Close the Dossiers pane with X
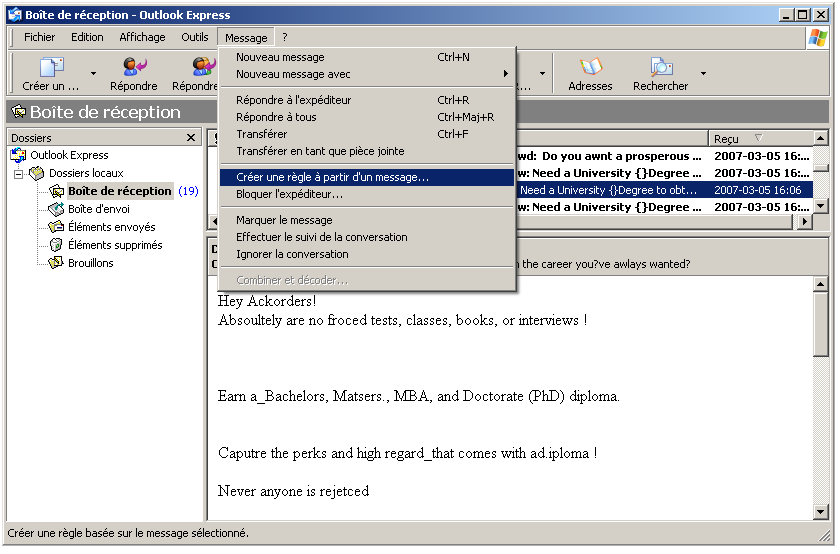Image resolution: width=840 pixels, height=554 pixels. 191,138
